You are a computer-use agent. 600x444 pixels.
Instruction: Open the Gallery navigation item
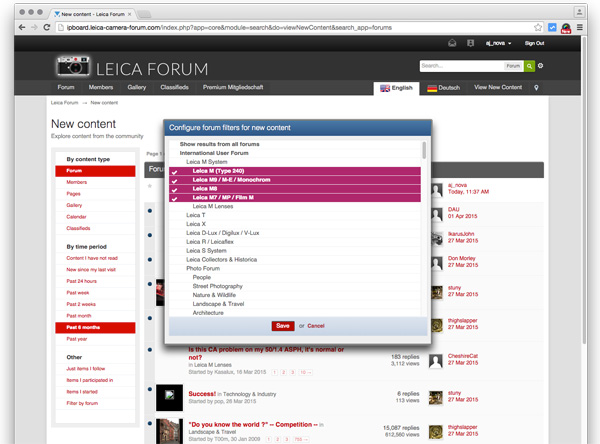pyautogui.click(x=136, y=88)
